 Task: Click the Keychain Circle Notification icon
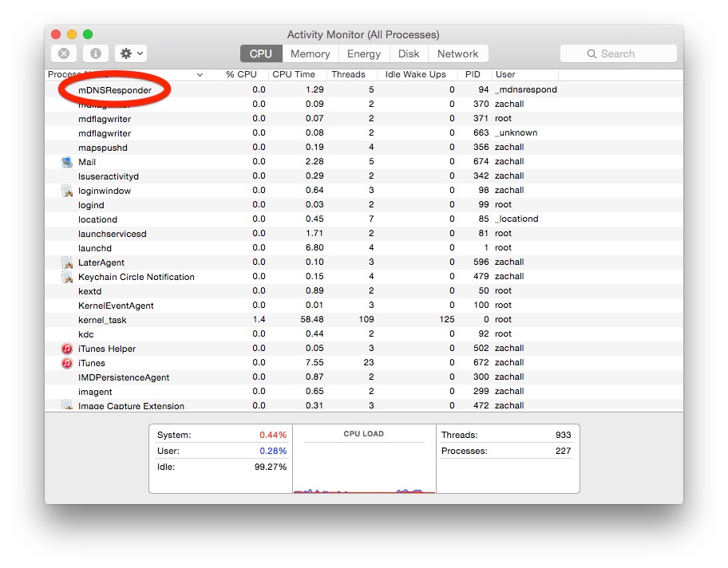tap(67, 277)
